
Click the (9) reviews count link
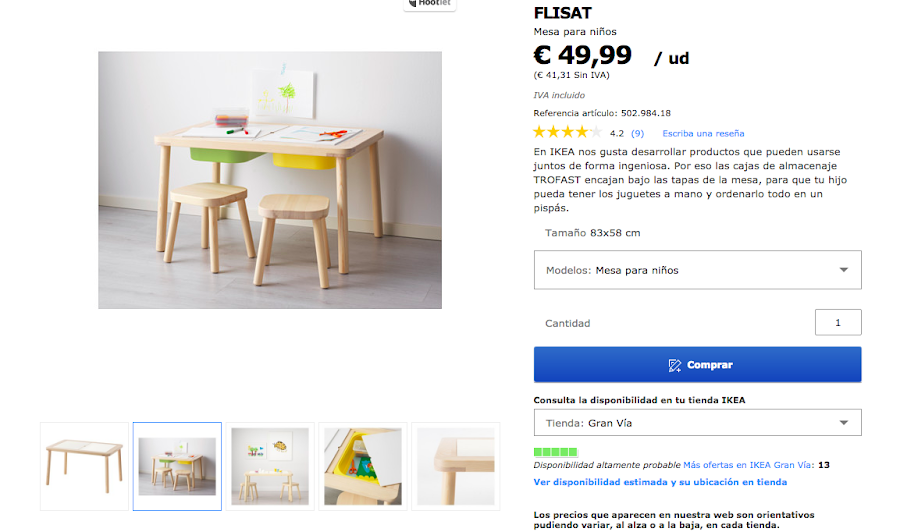point(637,133)
